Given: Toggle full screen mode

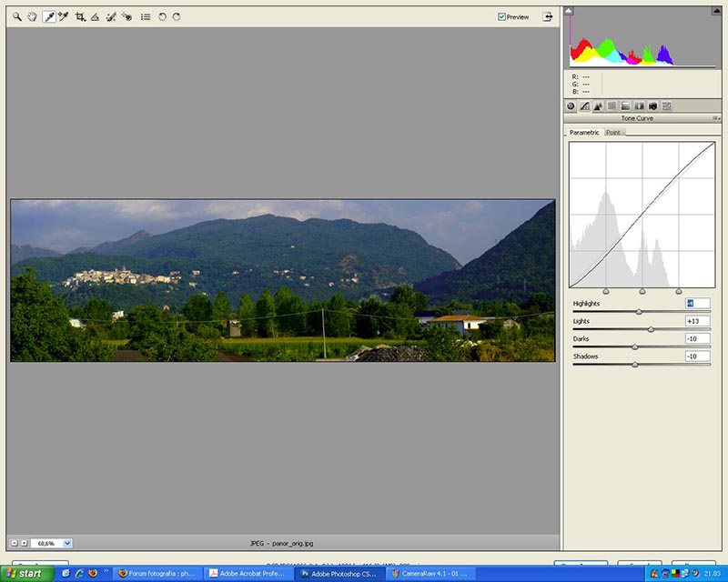Looking at the screenshot, I should [547, 15].
